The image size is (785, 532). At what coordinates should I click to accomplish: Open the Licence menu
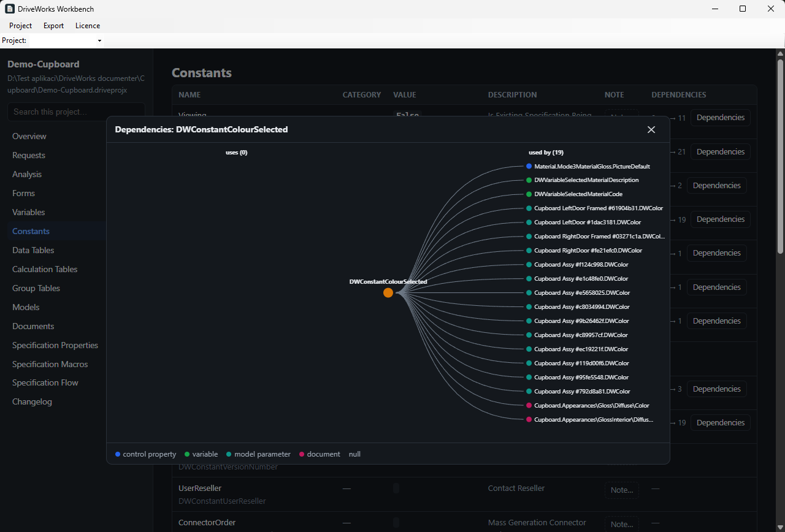pyautogui.click(x=88, y=26)
